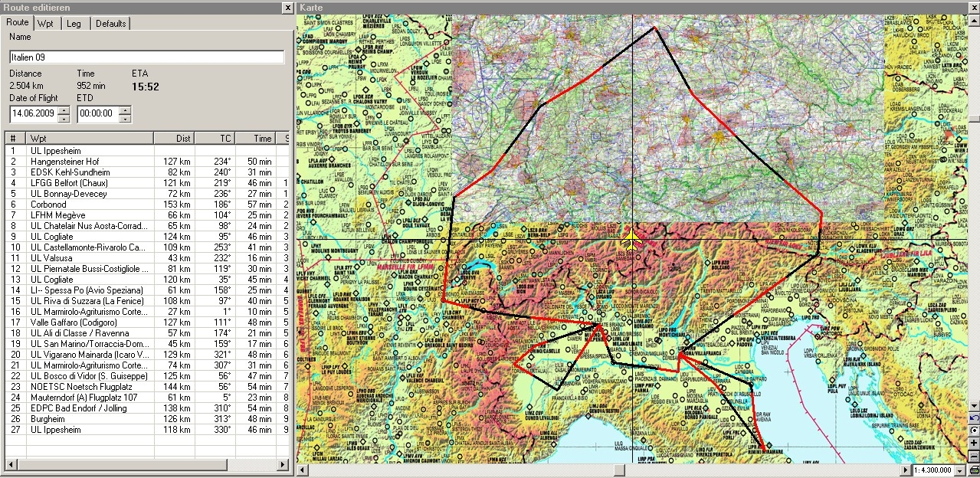Open the Defaults tab
The image size is (980, 478).
tap(110, 24)
